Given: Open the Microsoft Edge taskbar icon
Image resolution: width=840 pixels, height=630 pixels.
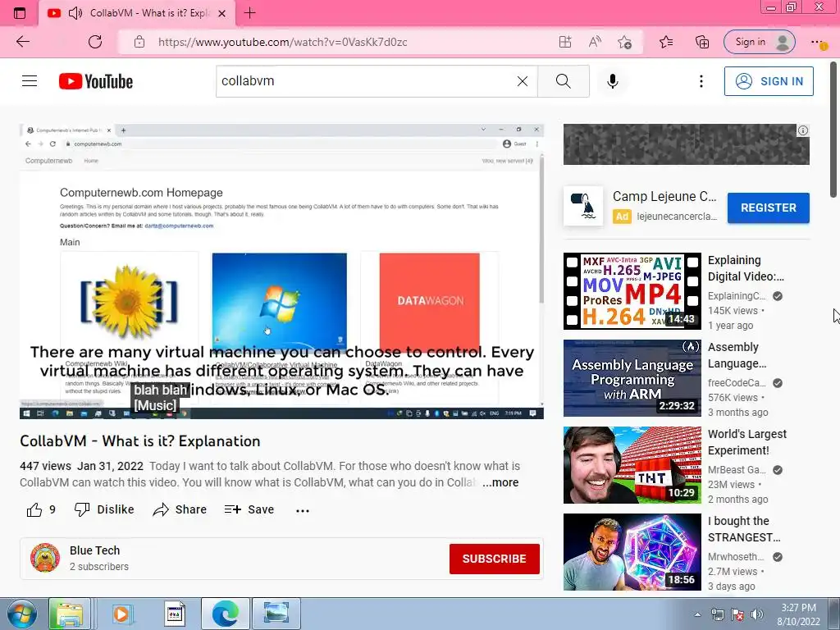Looking at the screenshot, I should (x=225, y=614).
